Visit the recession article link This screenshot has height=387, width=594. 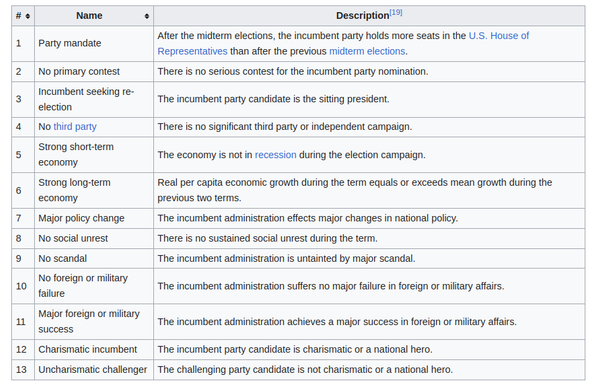coord(275,155)
